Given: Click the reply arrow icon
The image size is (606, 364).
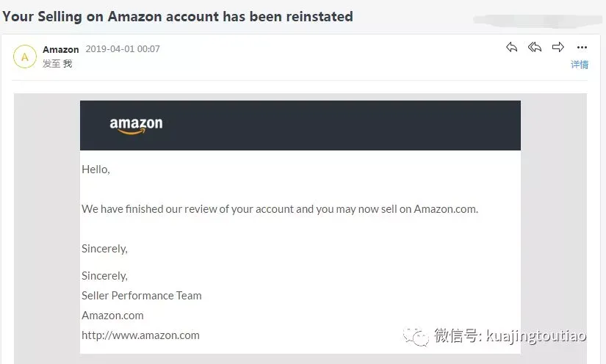Looking at the screenshot, I should [512, 48].
